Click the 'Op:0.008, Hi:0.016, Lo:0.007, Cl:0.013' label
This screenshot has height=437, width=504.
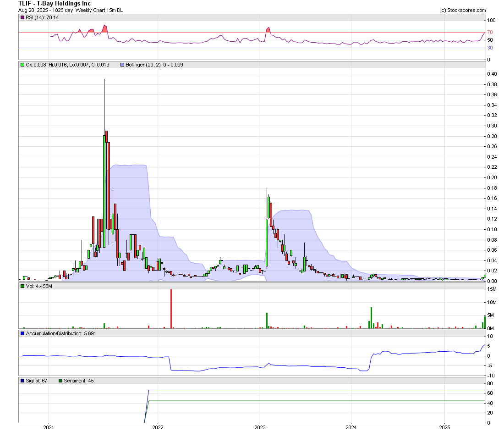pyautogui.click(x=67, y=65)
